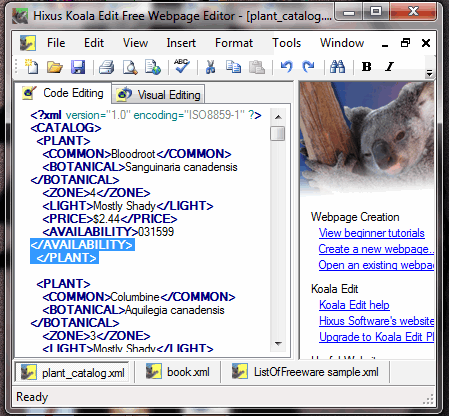
Task: Click the New document toolbar icon
Action: tap(32, 67)
